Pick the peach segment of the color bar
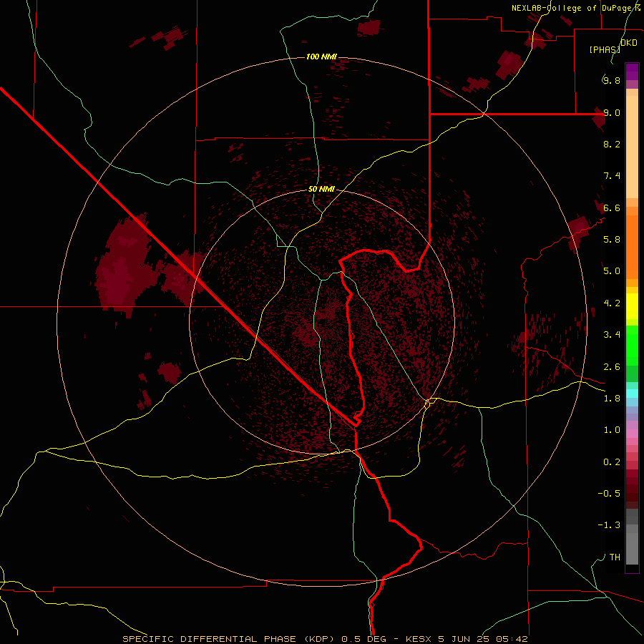 click(632, 144)
